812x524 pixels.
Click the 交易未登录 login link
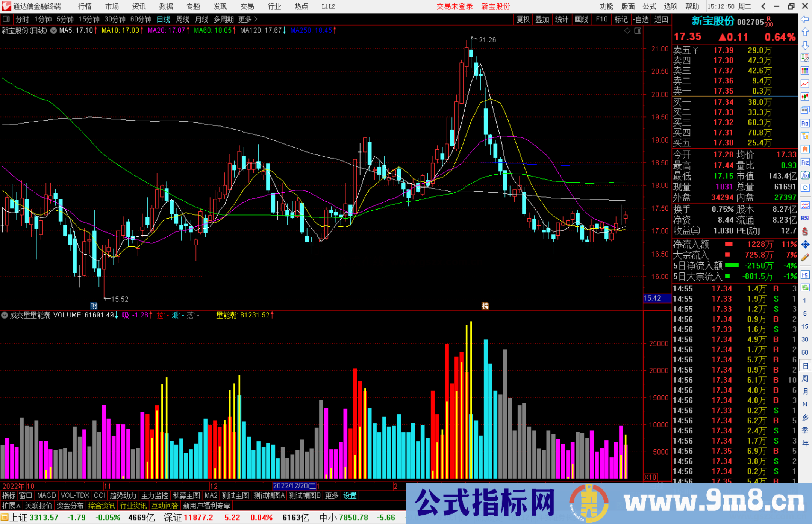pos(454,6)
